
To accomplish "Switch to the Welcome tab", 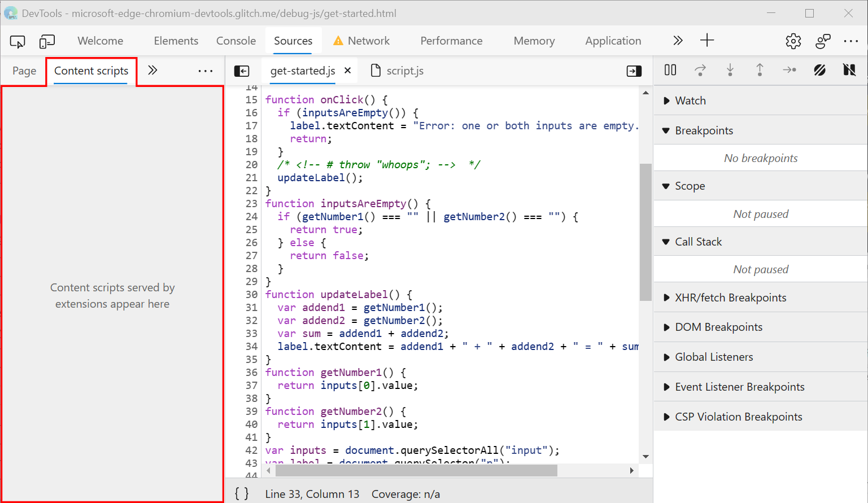I will coord(101,41).
